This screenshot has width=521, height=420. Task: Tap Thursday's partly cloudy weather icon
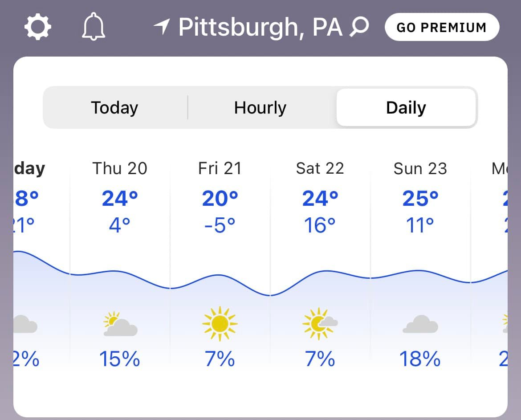(120, 324)
